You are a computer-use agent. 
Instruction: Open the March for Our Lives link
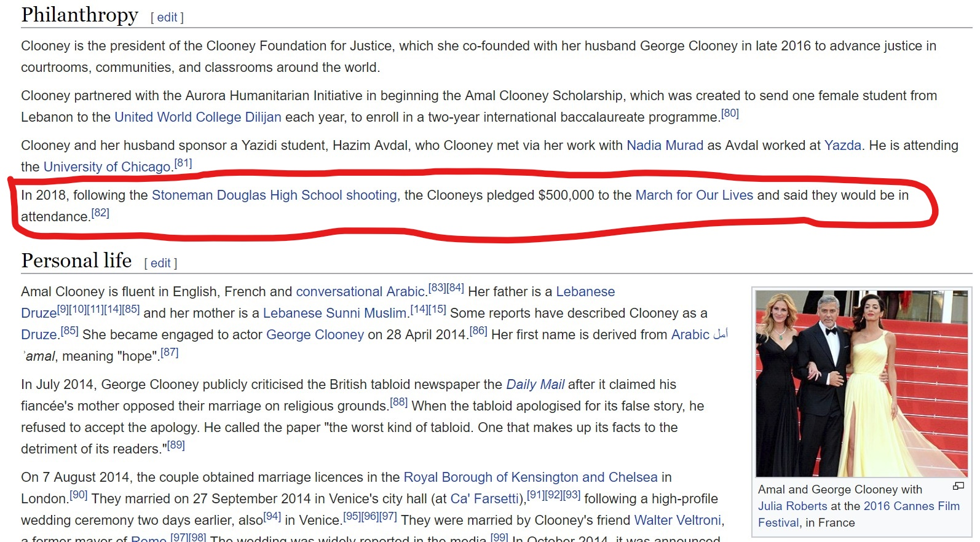694,195
